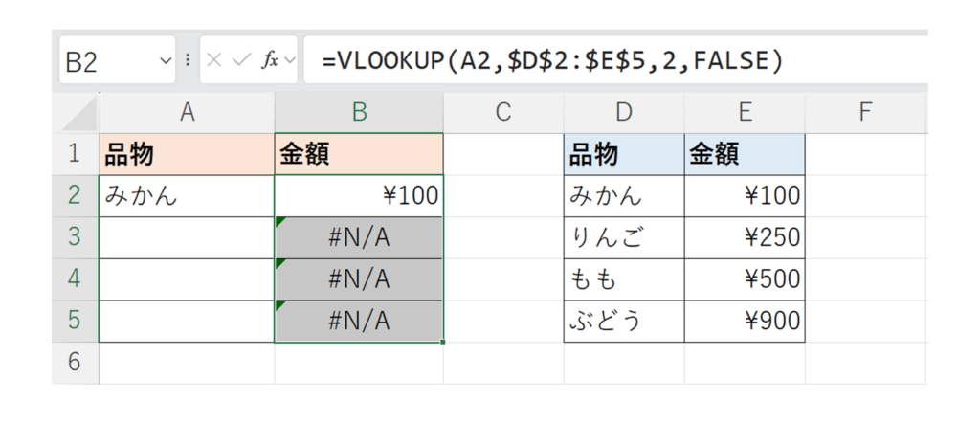Click the Cancel X icon in formula bar
Screen dimensions: 980x423
[214, 60]
